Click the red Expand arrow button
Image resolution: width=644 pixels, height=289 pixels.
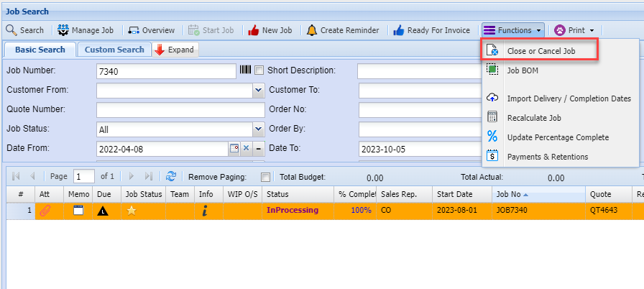pyautogui.click(x=175, y=50)
